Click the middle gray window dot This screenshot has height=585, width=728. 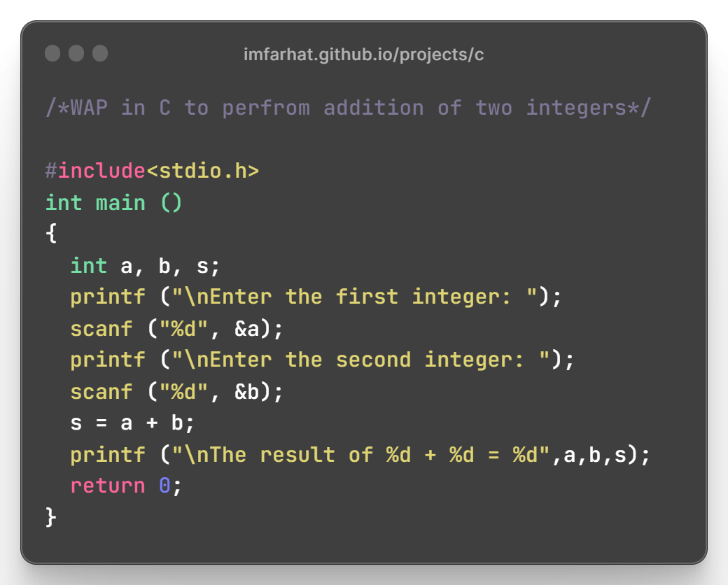tap(76, 53)
